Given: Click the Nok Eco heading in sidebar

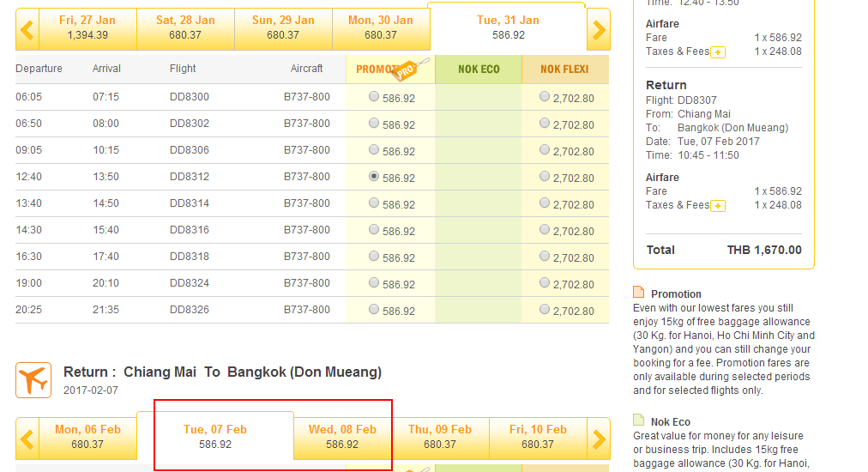Looking at the screenshot, I should (671, 422).
